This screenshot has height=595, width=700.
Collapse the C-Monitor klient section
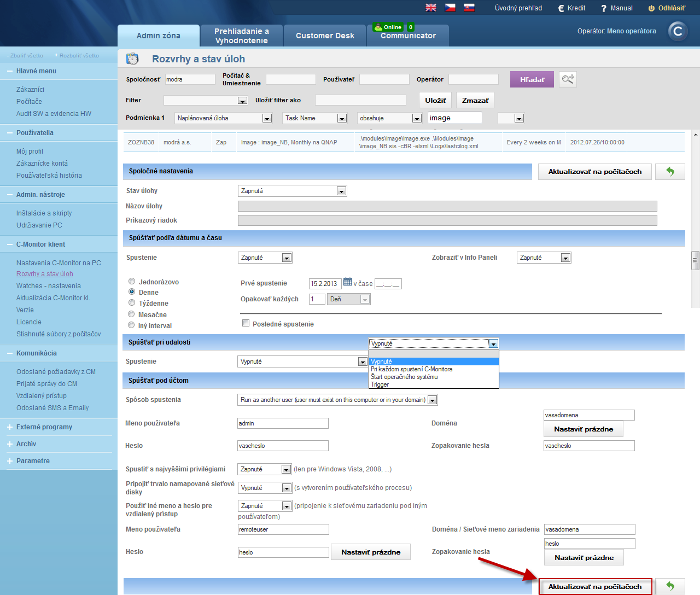(x=10, y=244)
